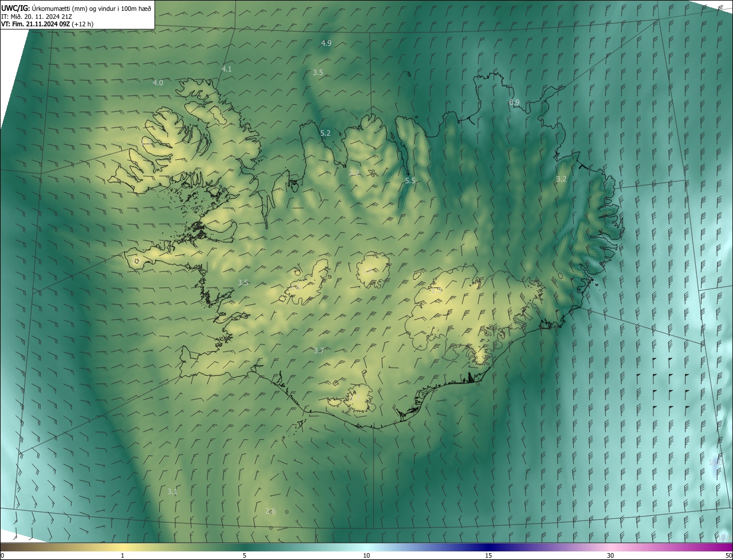Image resolution: width=733 pixels, height=560 pixels.
Task: Click the map value label "3.7"
Action: [x=320, y=351]
